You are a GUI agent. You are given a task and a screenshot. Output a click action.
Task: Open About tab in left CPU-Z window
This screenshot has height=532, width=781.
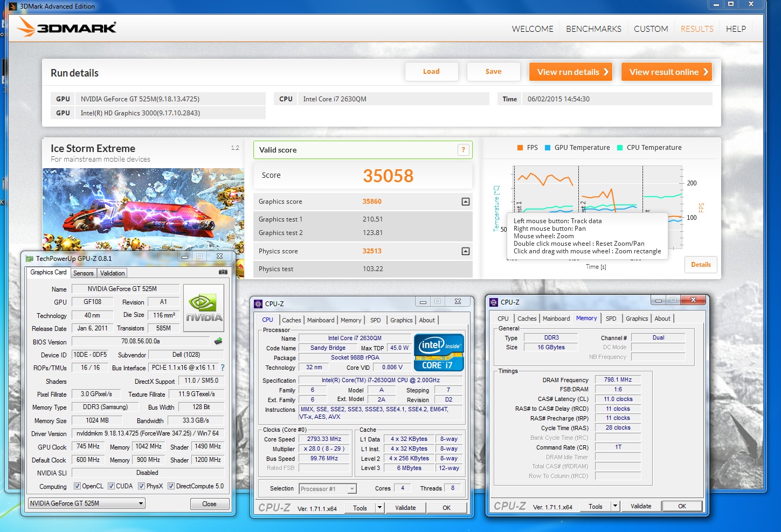tap(427, 320)
